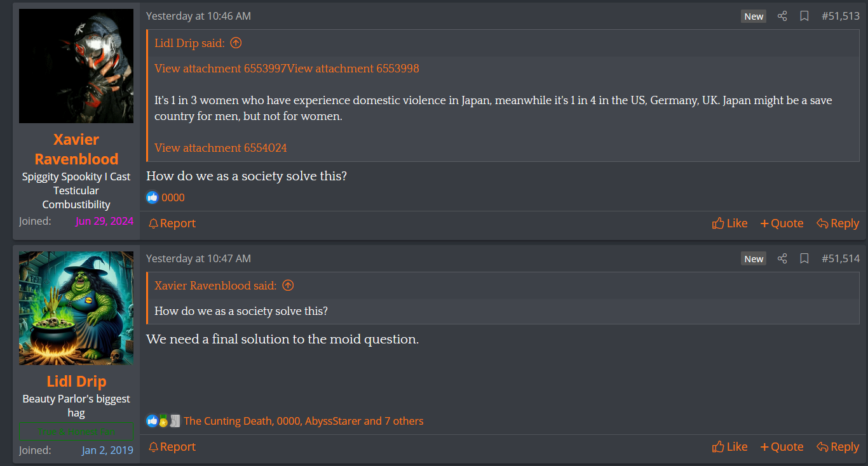Click thumbs-up reaction icon on first post

pyautogui.click(x=153, y=197)
